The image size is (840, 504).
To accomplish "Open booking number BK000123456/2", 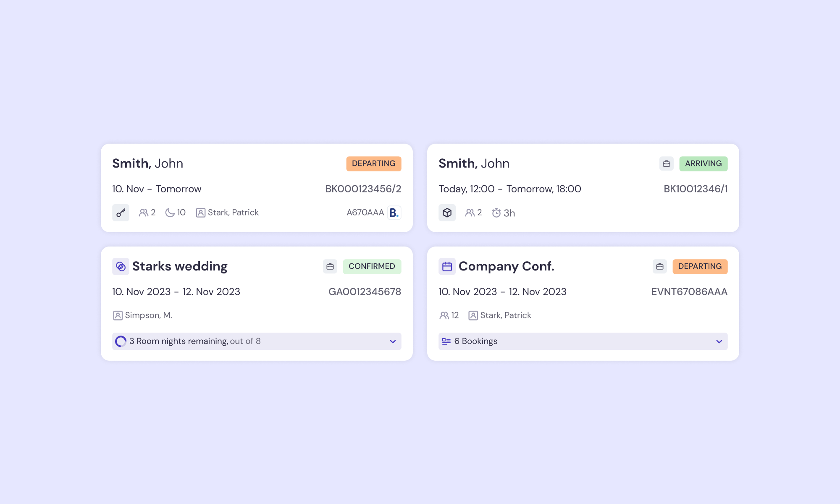I will point(363,189).
